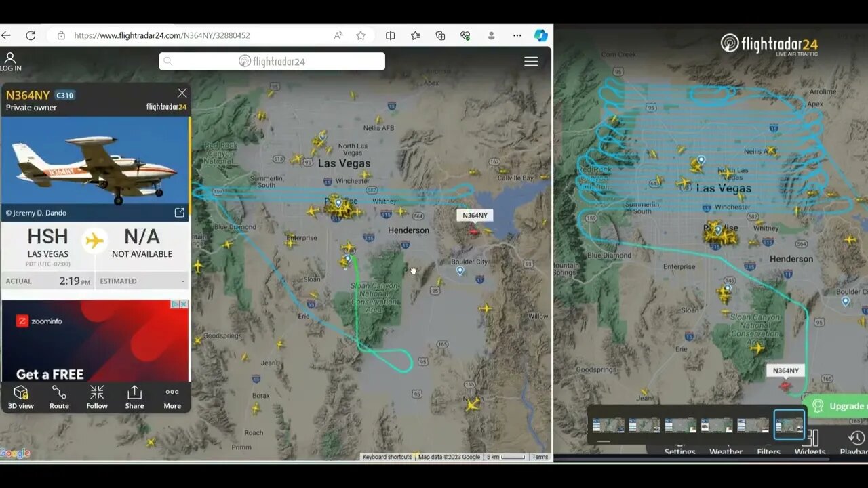Viewport: 868px width, 488px height.
Task: Select the fifth thumbnail in the preview strip
Action: 753,426
